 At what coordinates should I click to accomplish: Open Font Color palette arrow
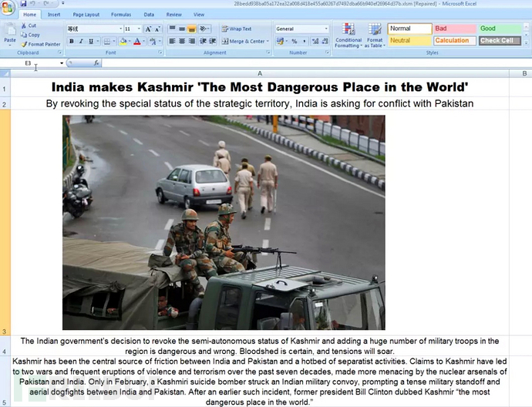point(144,42)
